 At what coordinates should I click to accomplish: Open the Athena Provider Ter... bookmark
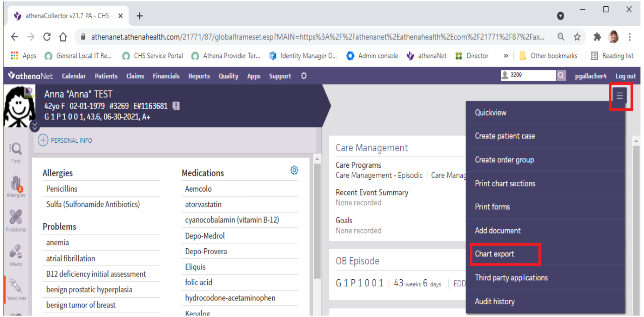pos(226,56)
